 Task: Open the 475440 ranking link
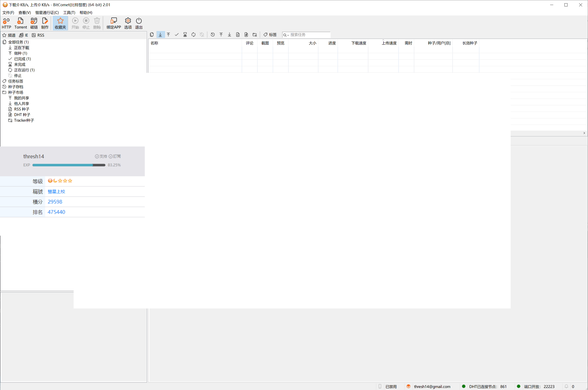(x=56, y=212)
